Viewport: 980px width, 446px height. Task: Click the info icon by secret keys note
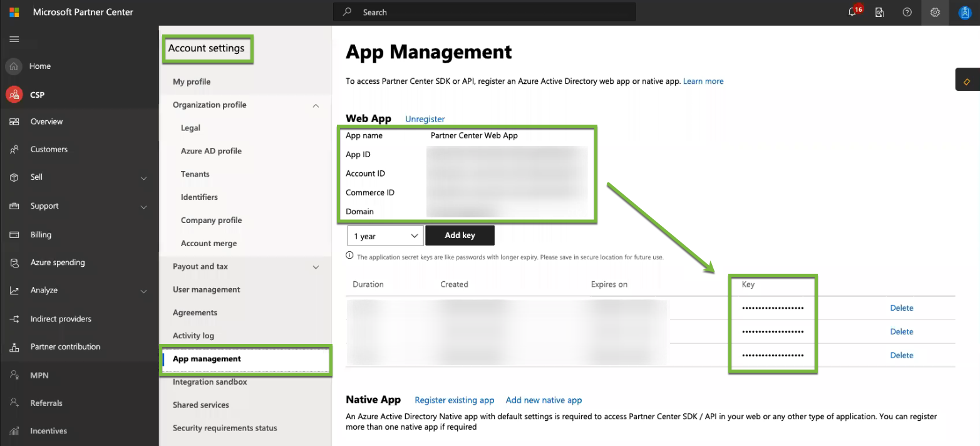coord(349,256)
